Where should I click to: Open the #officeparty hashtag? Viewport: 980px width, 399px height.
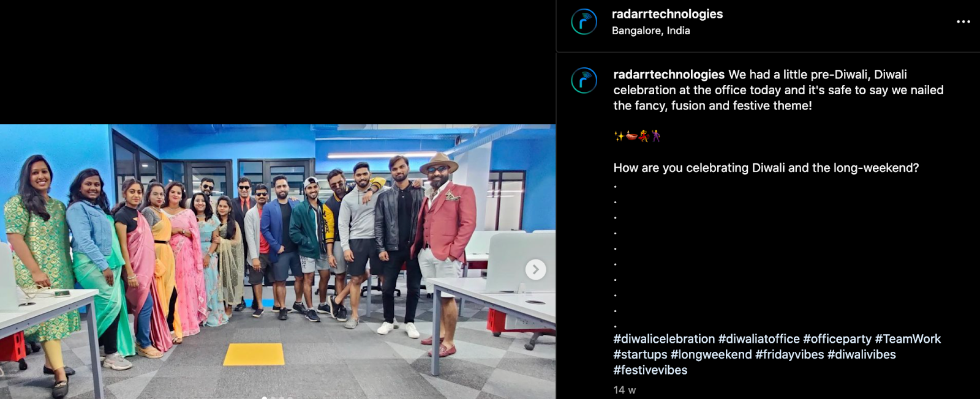click(x=837, y=339)
